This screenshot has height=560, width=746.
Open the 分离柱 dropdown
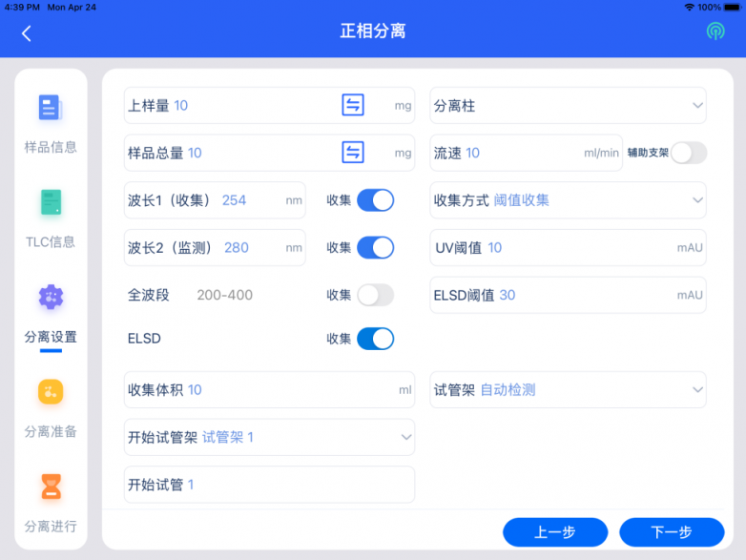[x=568, y=105]
